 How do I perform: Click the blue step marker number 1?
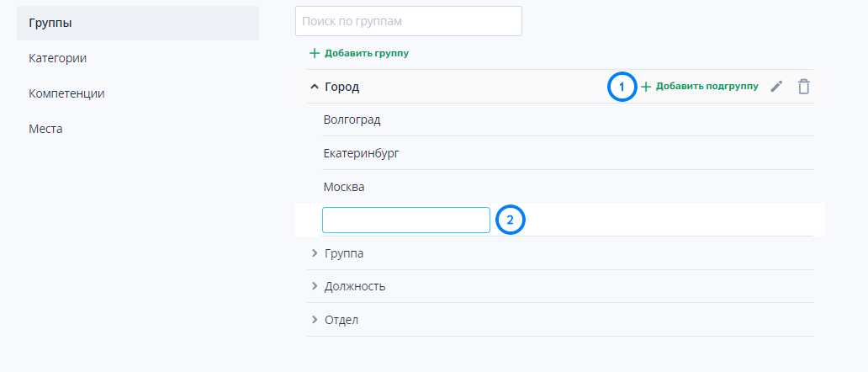click(622, 87)
